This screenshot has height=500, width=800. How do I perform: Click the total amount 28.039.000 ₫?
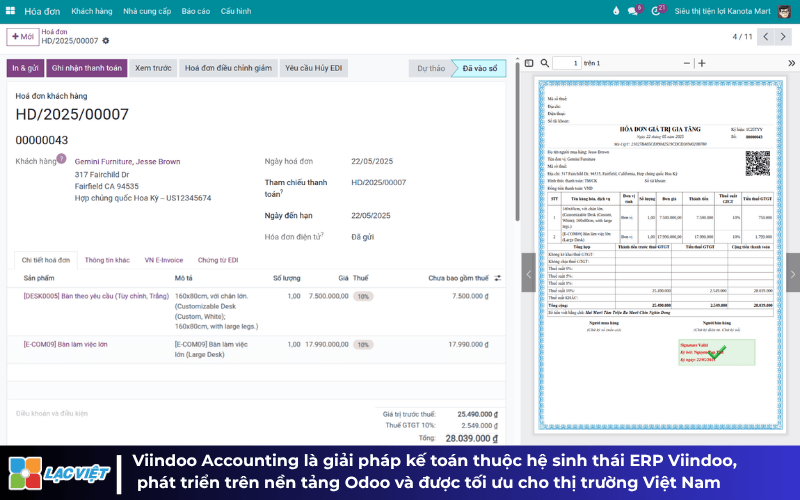pos(471,438)
